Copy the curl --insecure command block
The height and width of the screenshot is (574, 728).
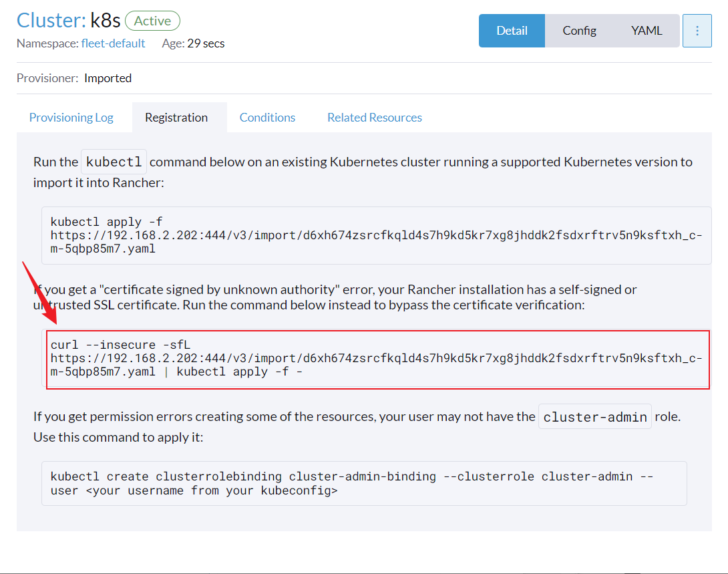(377, 358)
